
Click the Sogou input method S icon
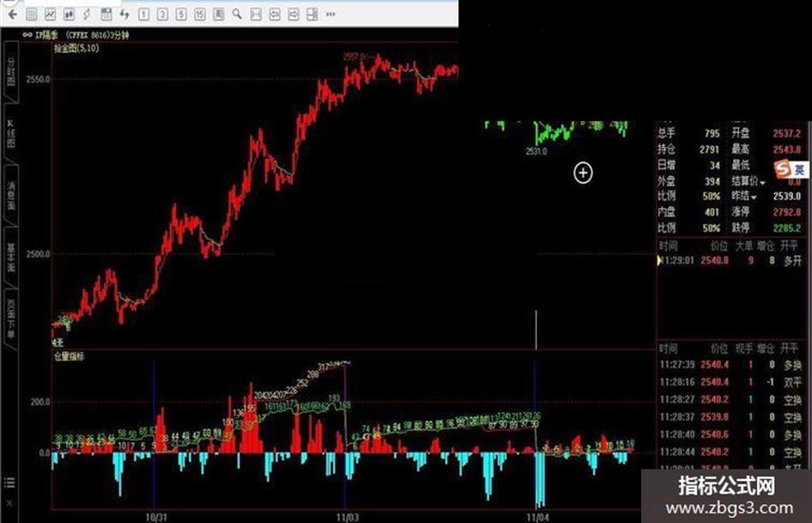coord(783,169)
